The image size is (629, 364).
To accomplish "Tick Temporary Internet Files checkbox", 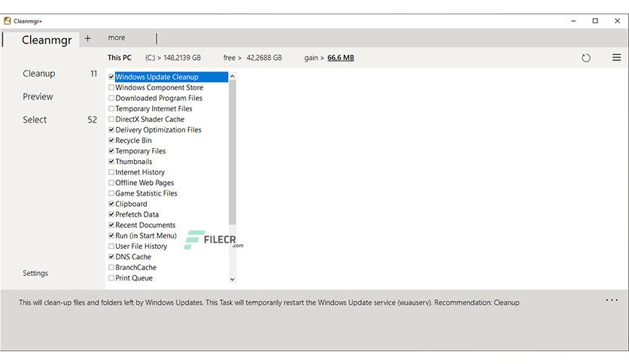I will pos(111,108).
